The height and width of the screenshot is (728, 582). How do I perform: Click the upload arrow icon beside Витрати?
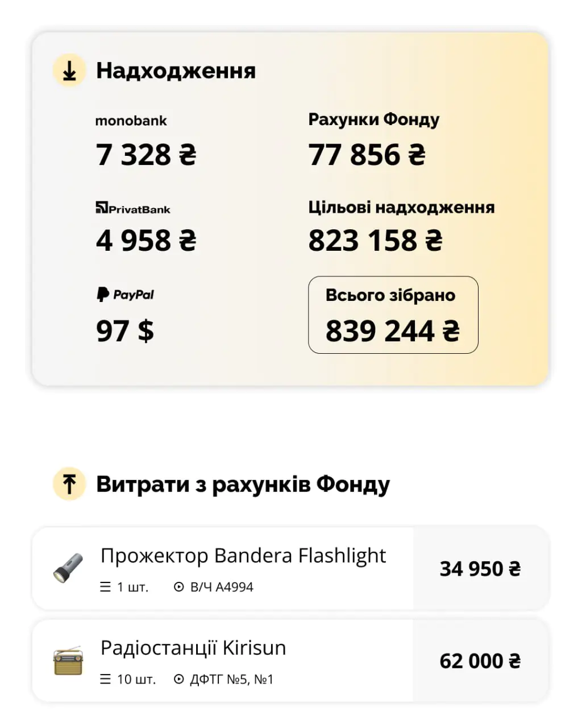(x=69, y=484)
